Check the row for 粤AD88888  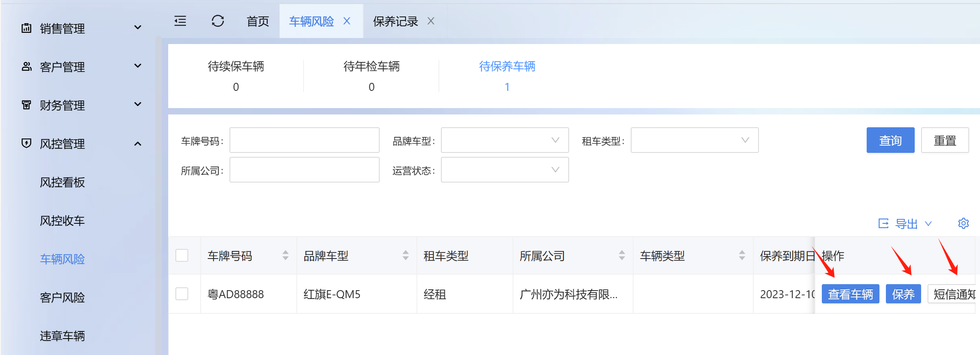coord(182,294)
